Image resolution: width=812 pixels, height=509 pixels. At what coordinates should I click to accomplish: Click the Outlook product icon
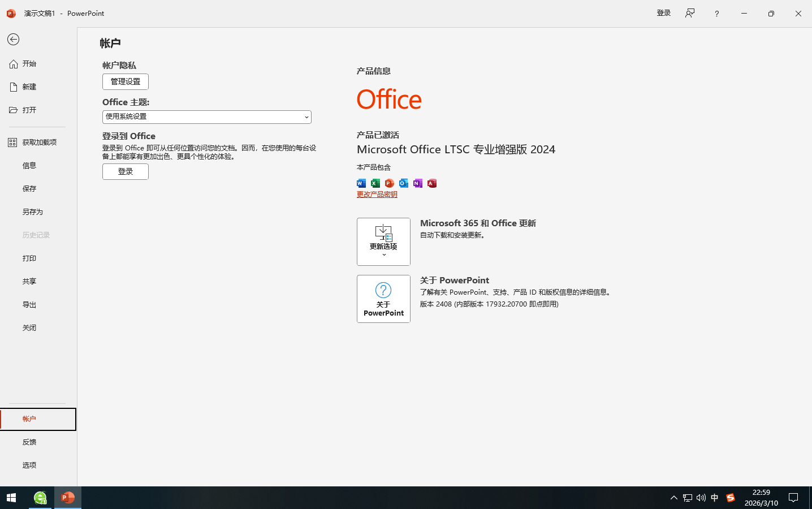pyautogui.click(x=404, y=183)
